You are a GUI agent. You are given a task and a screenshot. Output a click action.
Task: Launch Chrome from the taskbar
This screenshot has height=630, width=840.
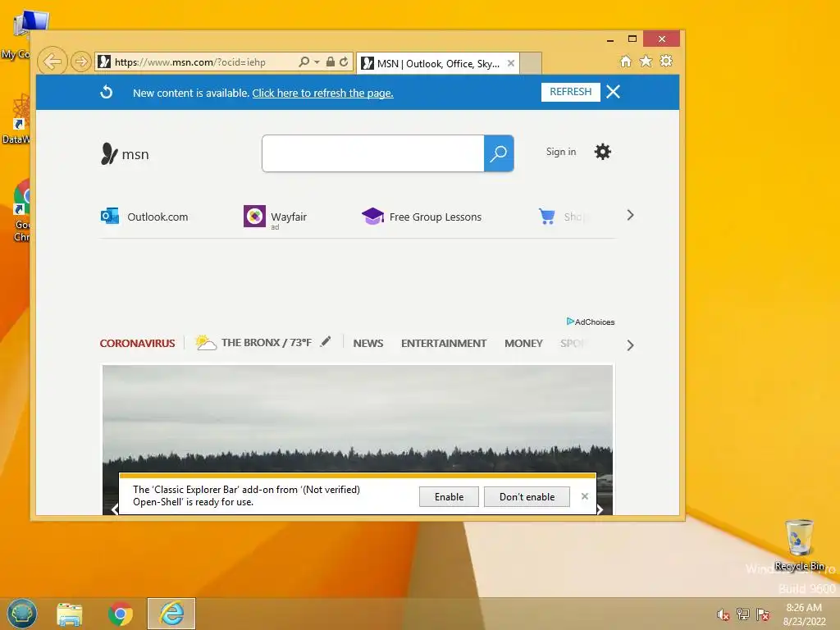point(121,614)
